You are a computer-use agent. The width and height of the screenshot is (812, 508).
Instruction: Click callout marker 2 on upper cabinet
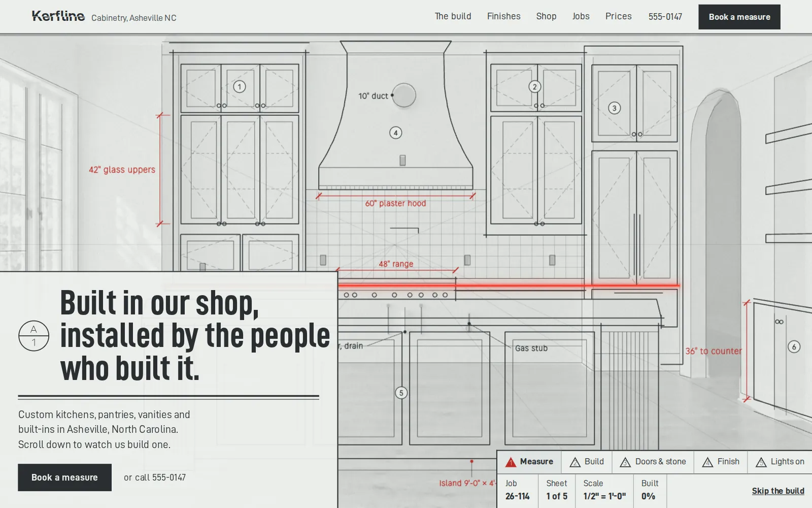(534, 87)
